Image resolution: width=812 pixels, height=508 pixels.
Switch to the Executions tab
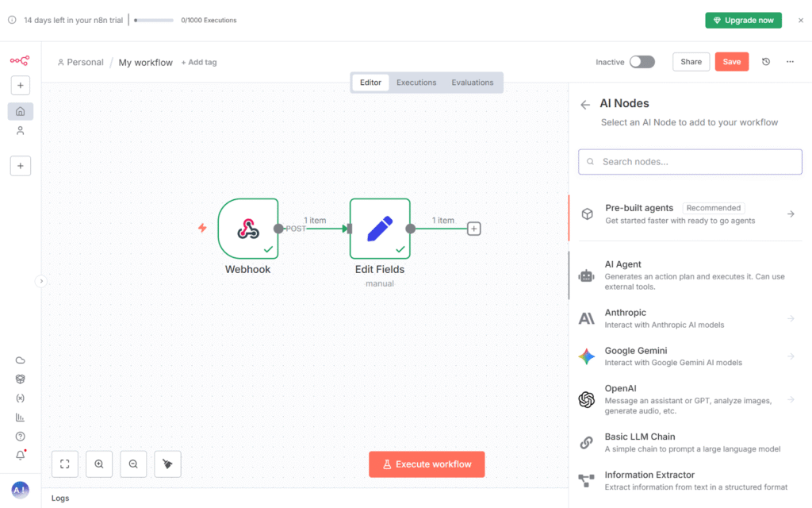tap(416, 83)
